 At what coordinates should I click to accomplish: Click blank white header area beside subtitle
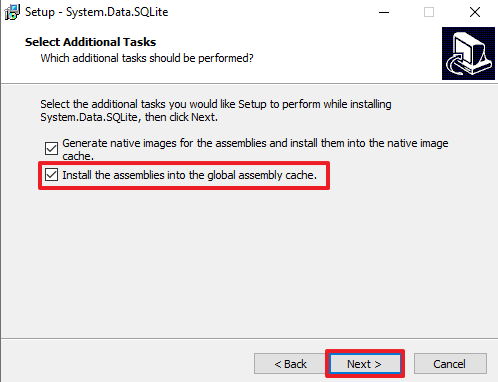tap(347, 58)
